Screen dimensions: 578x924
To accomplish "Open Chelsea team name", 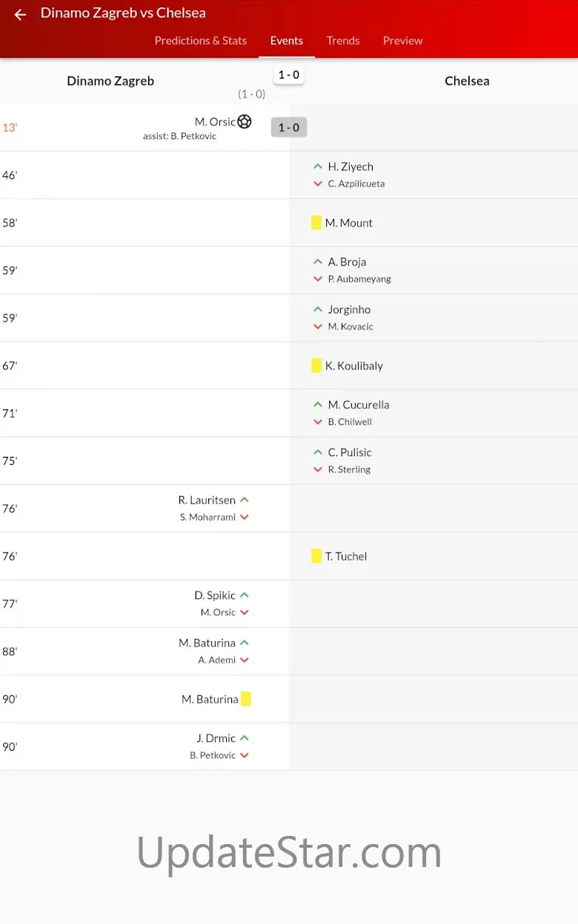I will 467,81.
